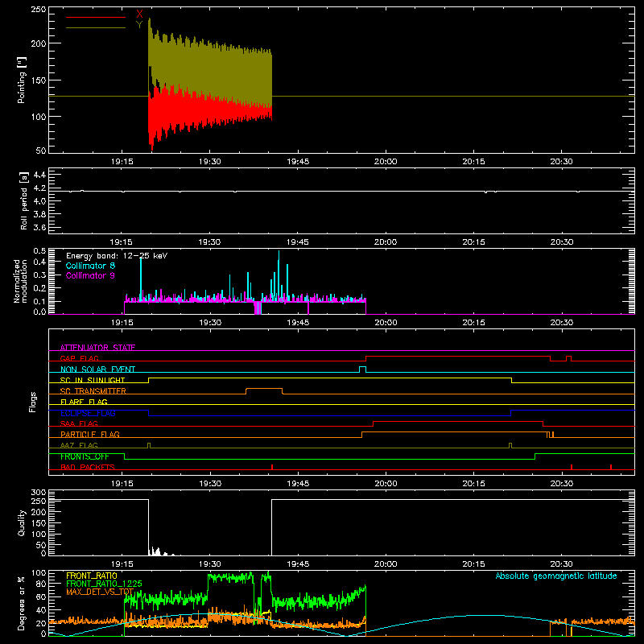Click the 'FLARE_FLAG' label
Screen dimensions: 644x644
pyautogui.click(x=84, y=402)
